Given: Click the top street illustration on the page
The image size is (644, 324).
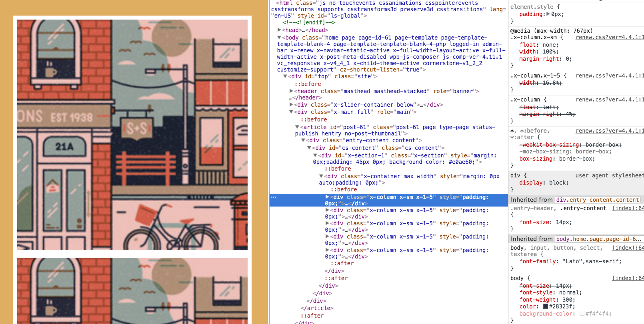Looking at the screenshot, I should (132, 135).
